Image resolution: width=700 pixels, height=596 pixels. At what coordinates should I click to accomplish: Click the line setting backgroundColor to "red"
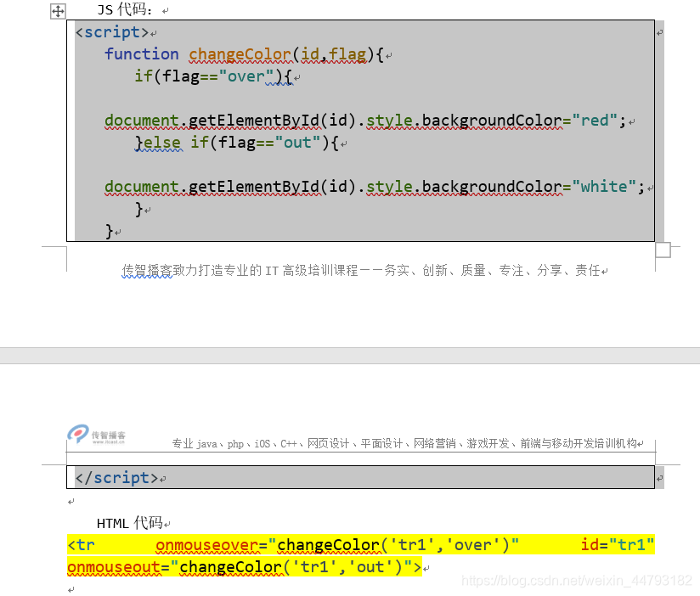click(x=364, y=121)
